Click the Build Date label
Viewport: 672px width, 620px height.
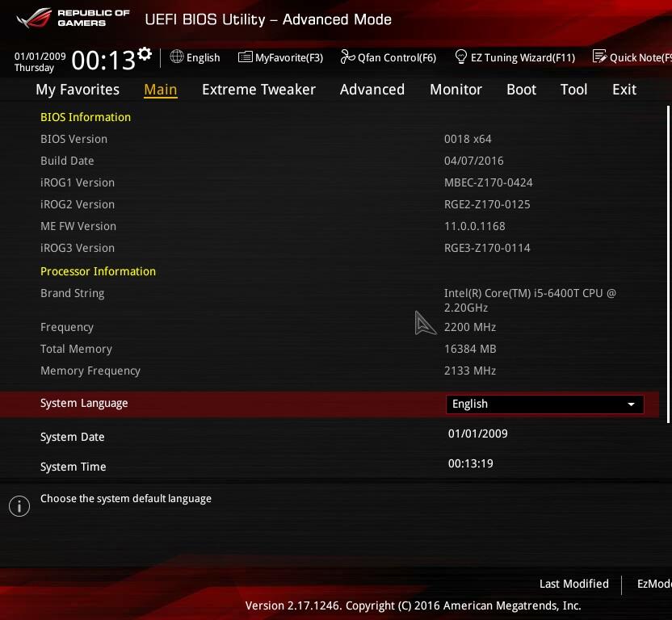pyautogui.click(x=67, y=161)
